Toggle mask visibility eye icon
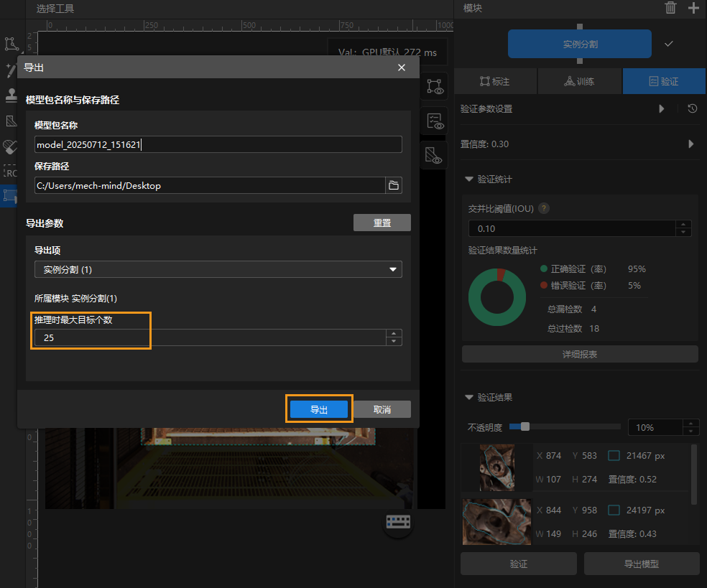 click(435, 154)
